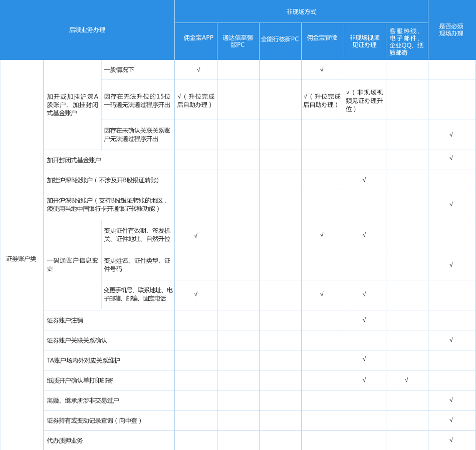Click 现场办理 checkmark for 变更姓名 row
This screenshot has width=476, height=450.
[451, 264]
